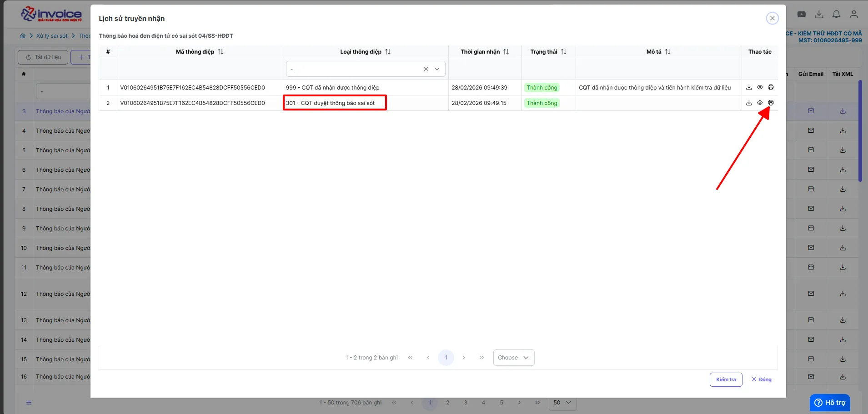Select page 1 in dialog pagination
This screenshot has height=414, width=868.
446,358
